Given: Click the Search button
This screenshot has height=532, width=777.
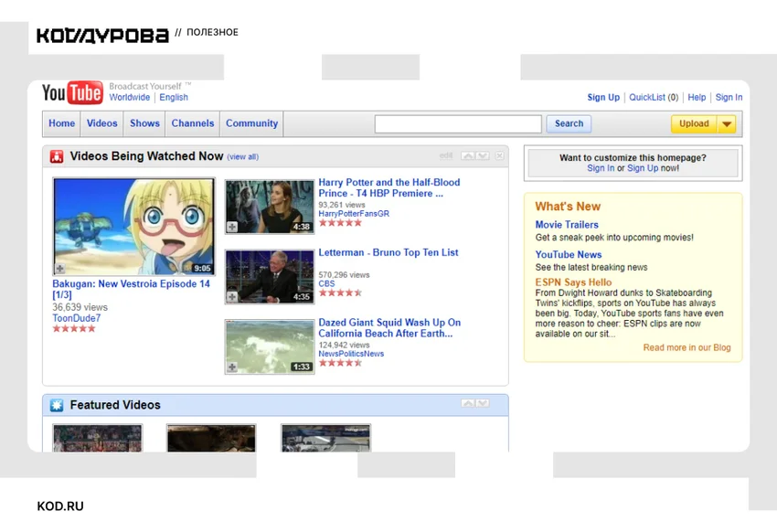Looking at the screenshot, I should tap(569, 123).
